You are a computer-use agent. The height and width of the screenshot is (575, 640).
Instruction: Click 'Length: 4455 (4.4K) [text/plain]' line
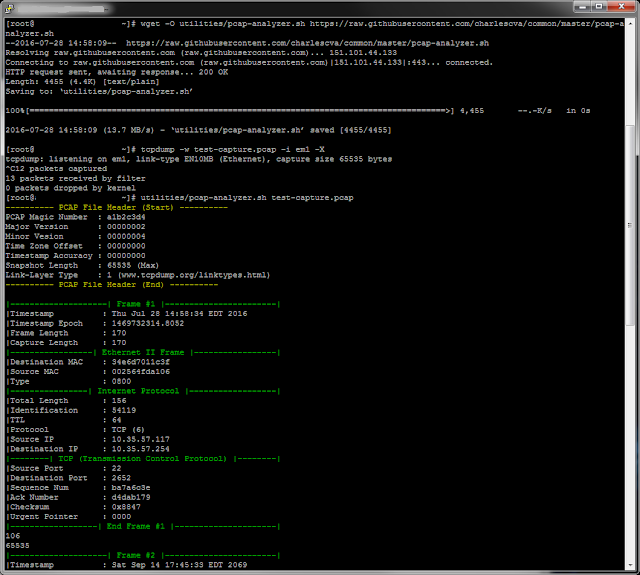(82, 82)
